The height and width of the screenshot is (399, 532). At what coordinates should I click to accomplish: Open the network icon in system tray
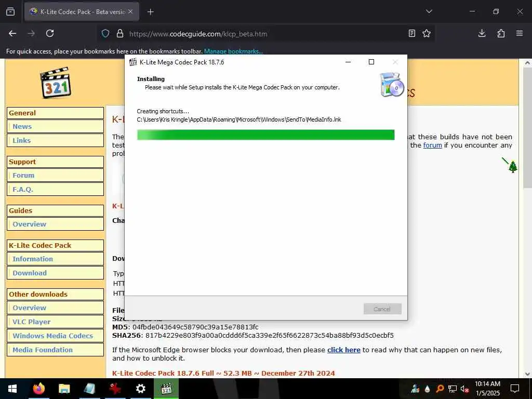[453, 389]
